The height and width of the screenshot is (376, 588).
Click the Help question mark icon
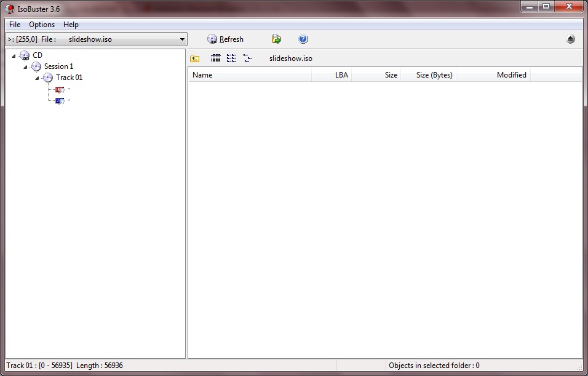[x=303, y=39]
